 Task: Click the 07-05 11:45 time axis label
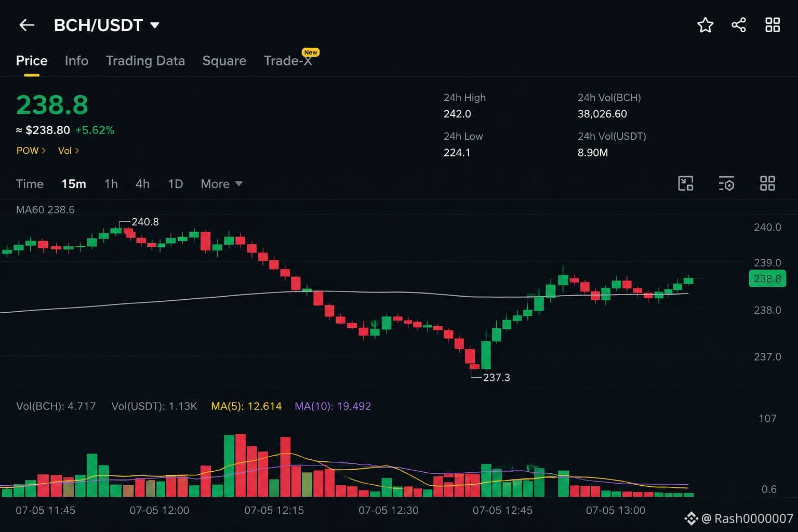coord(45,511)
